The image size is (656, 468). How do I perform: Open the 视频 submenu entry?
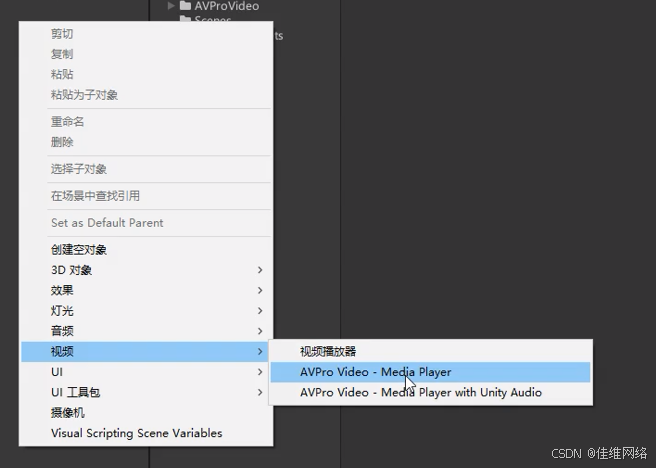point(146,351)
